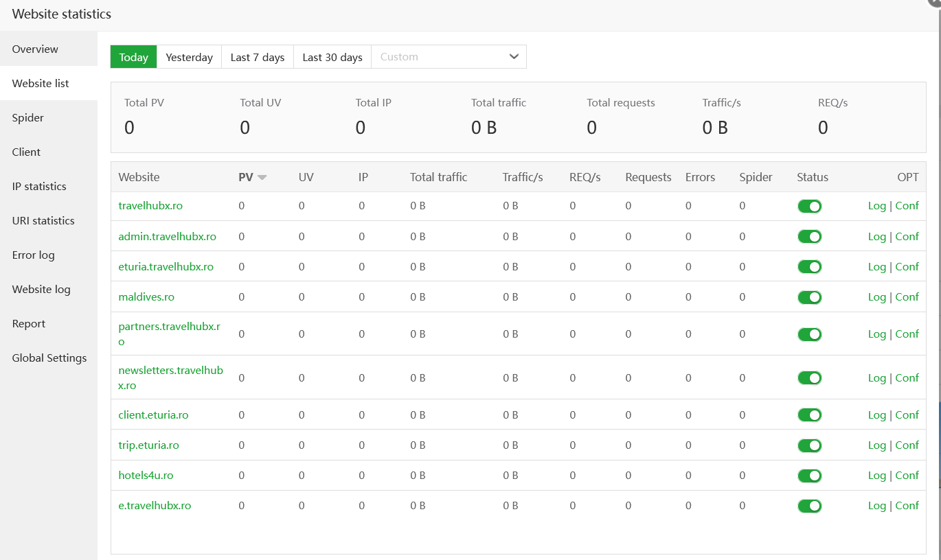Screen dimensions: 941x560
Task: Toggle the client.eturia.ro status switch
Action: tap(809, 415)
